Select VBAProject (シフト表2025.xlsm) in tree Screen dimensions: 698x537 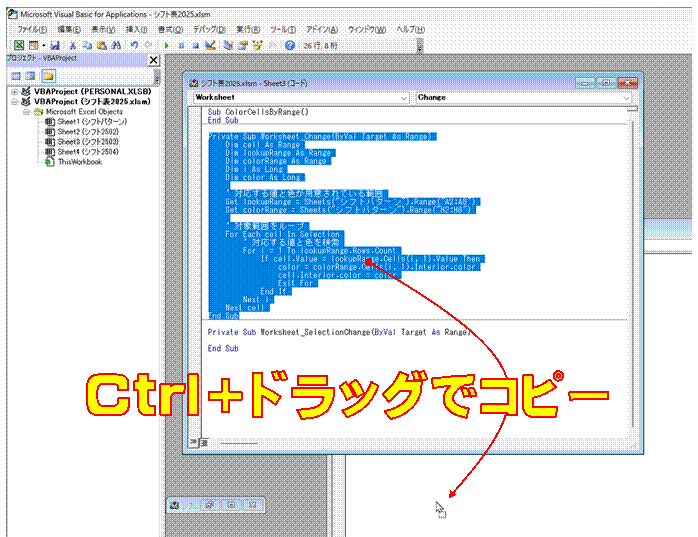[92, 102]
